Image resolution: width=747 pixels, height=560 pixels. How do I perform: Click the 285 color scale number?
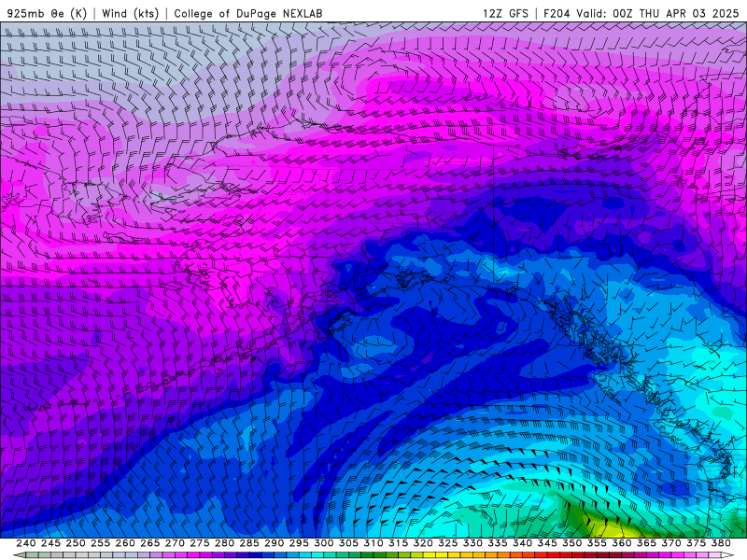pos(249,543)
